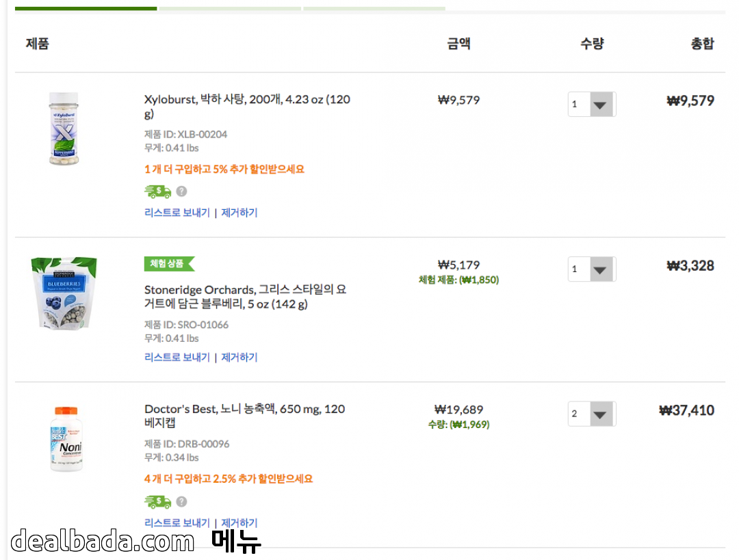Screen dimensions: 739x560
Task: Click the 메뉴 label at the bottom
Action: 236,542
